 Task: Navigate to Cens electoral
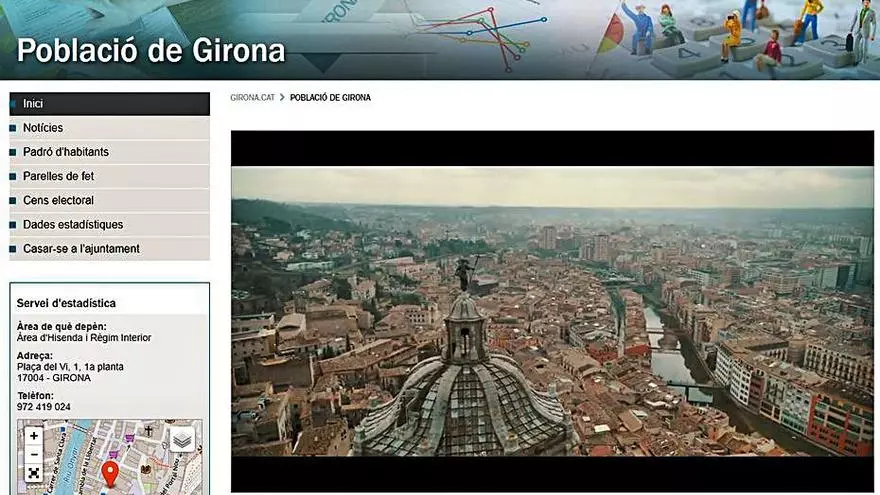(58, 200)
